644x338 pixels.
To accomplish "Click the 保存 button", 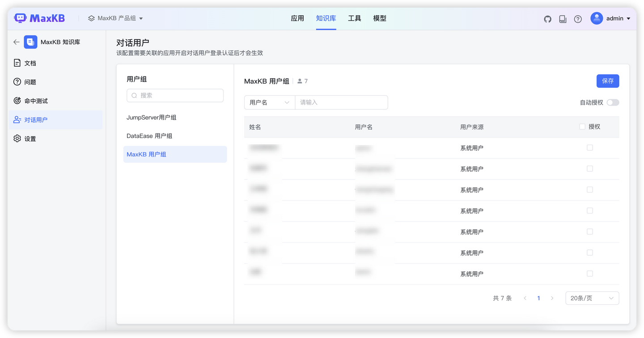I will point(608,81).
